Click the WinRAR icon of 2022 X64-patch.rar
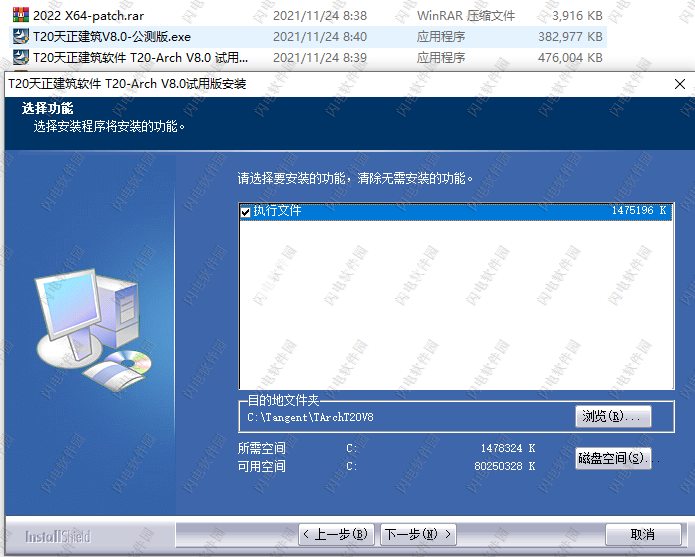 (20, 16)
